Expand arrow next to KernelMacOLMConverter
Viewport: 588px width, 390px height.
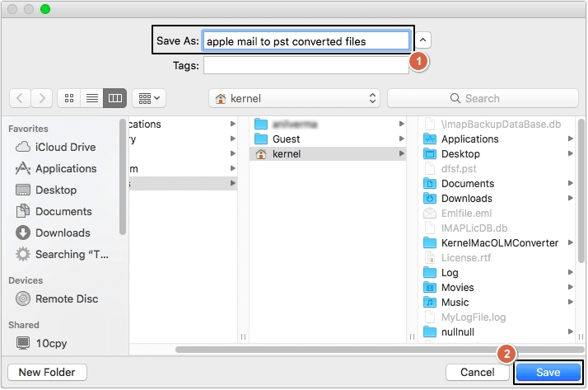[x=571, y=243]
